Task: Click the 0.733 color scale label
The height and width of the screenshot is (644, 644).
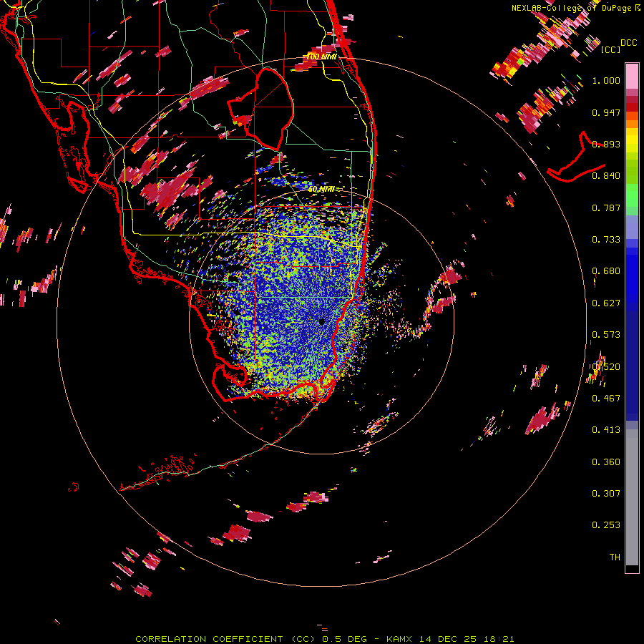Action: pos(606,240)
